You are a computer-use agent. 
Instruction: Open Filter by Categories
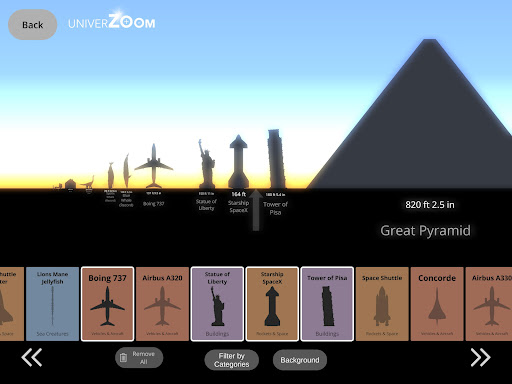pyautogui.click(x=231, y=360)
